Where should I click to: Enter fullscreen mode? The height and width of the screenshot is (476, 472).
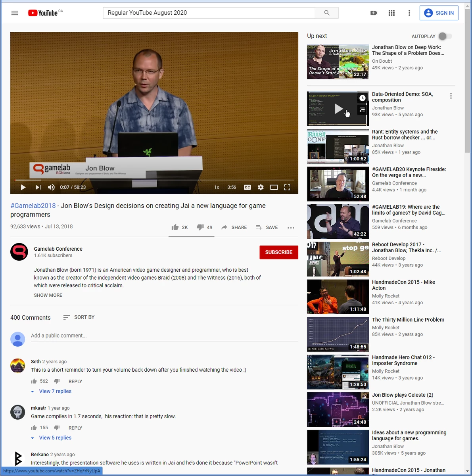[x=287, y=187]
